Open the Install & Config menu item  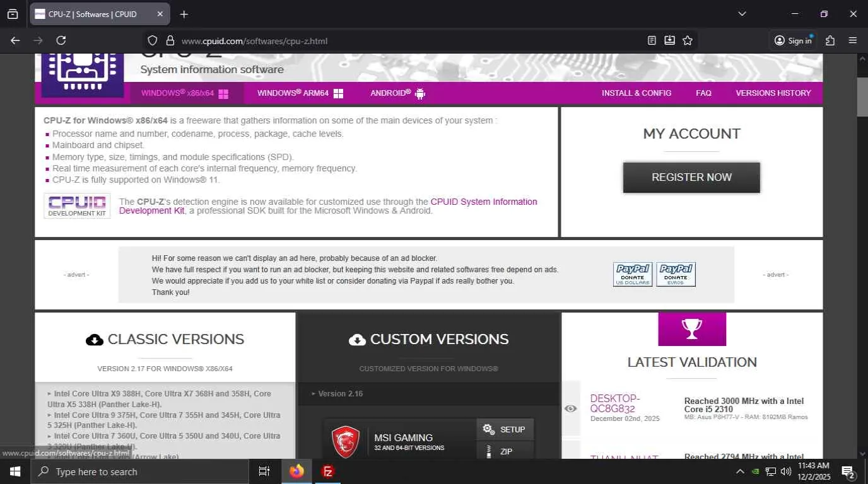[636, 93]
